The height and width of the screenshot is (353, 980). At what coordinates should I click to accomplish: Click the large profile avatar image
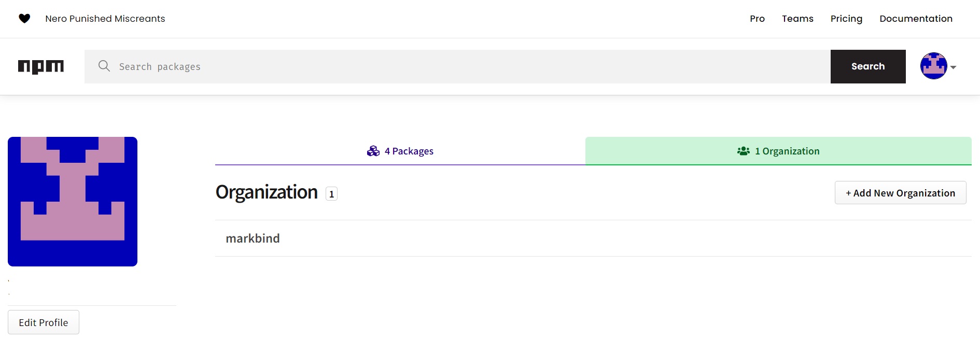[x=73, y=201]
